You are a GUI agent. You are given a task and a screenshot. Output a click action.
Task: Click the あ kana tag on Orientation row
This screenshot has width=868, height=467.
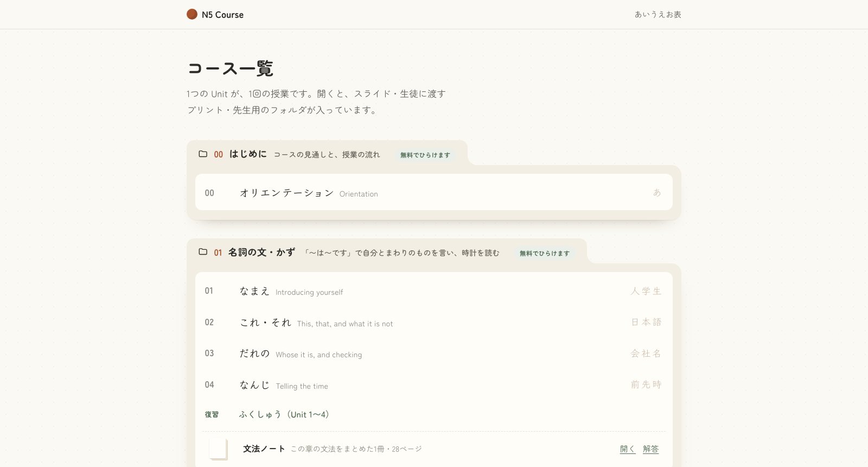657,193
